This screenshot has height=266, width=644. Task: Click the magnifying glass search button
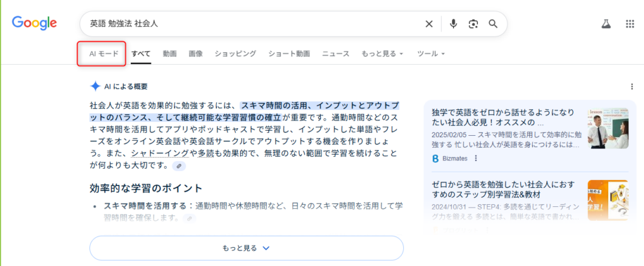click(493, 24)
